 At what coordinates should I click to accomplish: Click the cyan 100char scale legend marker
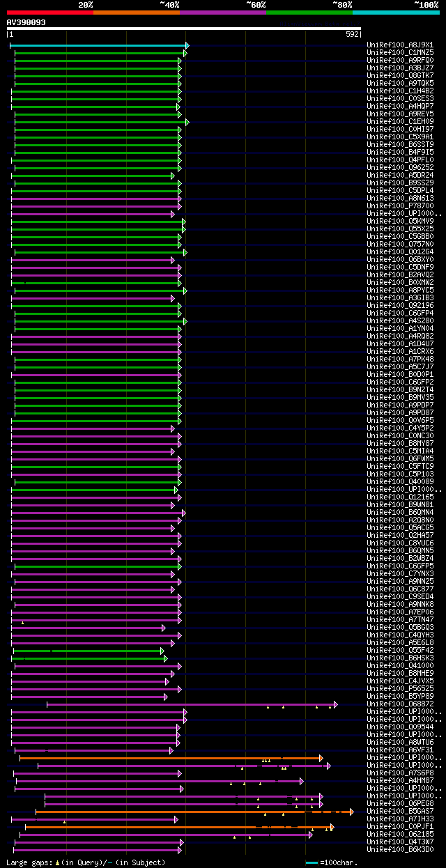tap(312, 863)
